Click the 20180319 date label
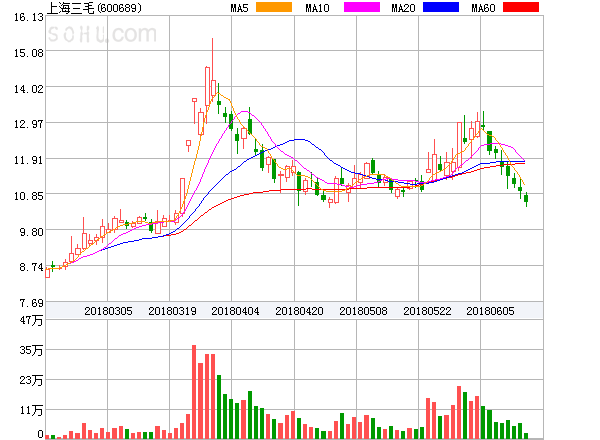The image size is (600, 440). point(172,311)
